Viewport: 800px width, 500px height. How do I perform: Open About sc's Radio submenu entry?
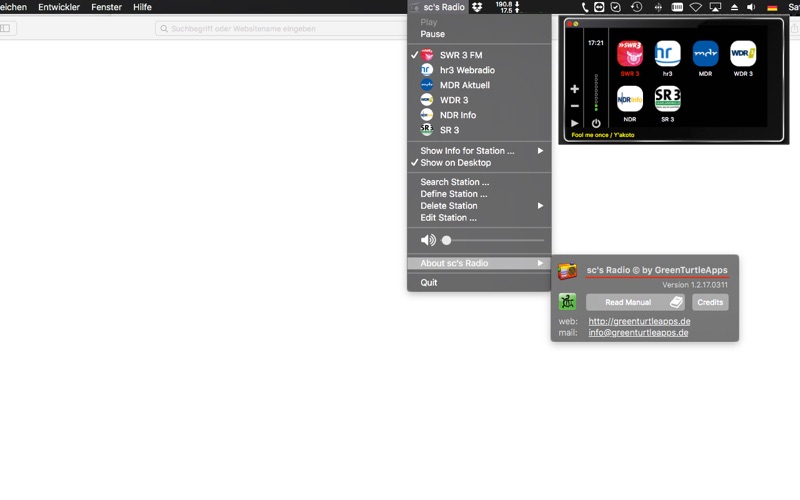pos(479,263)
